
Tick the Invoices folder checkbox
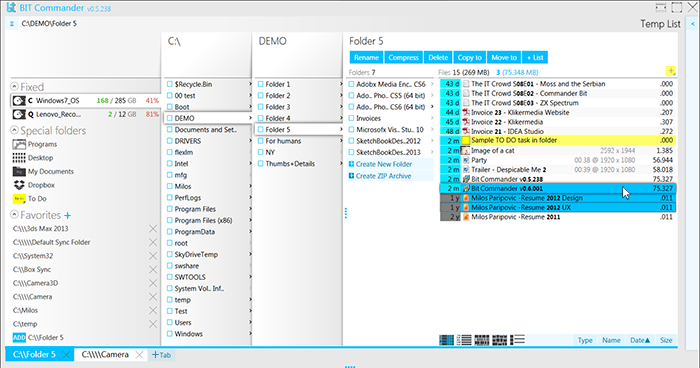(x=351, y=118)
